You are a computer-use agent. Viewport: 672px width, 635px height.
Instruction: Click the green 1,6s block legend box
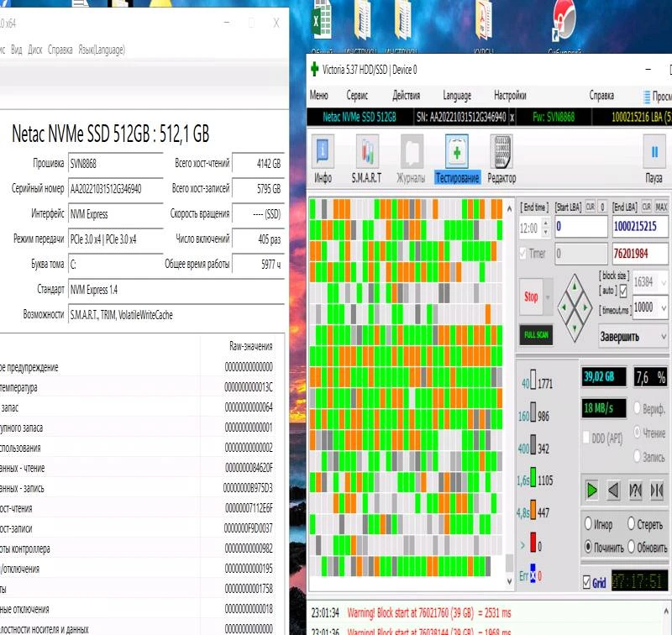[x=533, y=476]
